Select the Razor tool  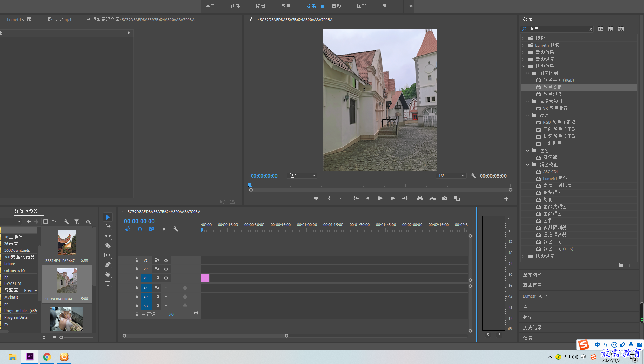point(108,245)
